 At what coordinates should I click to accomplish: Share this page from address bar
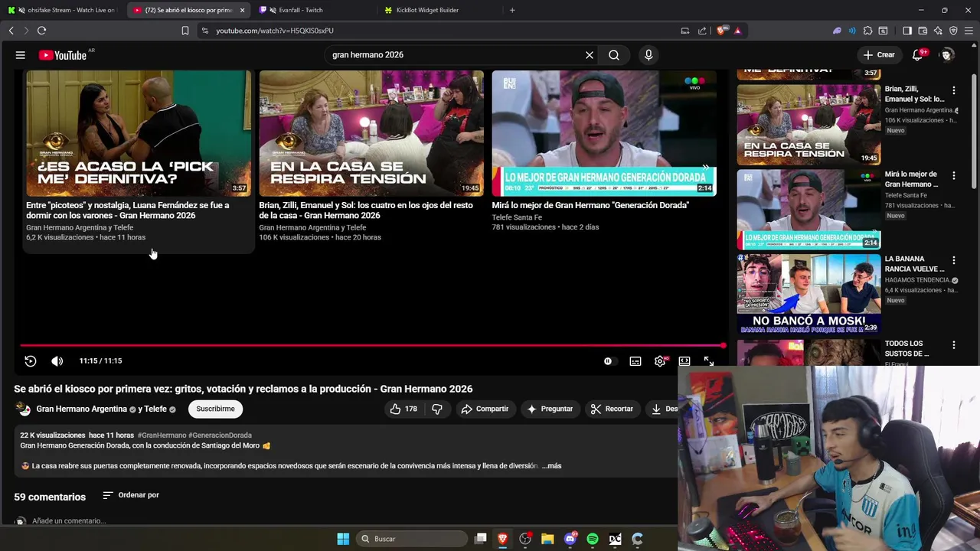(702, 31)
